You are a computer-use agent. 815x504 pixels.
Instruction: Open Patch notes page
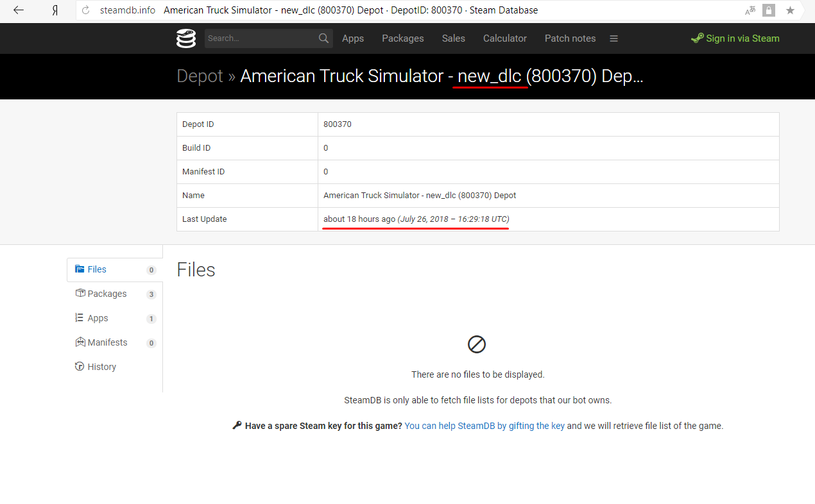[x=570, y=38]
